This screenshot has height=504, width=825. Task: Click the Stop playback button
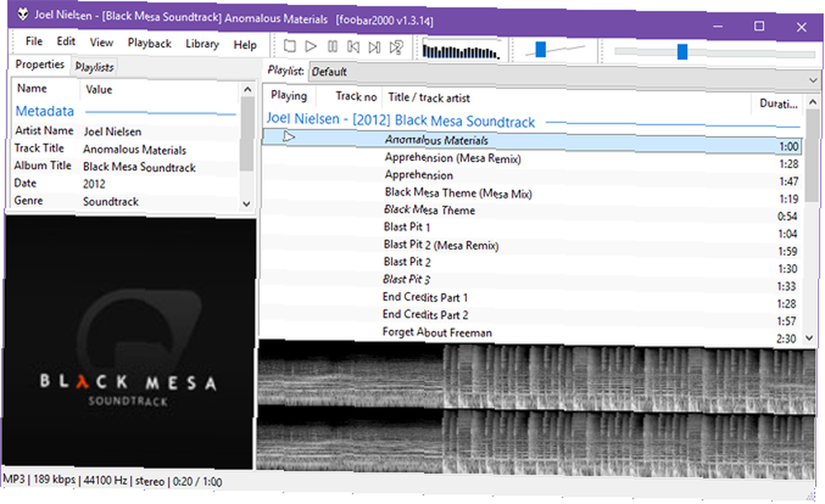[290, 46]
